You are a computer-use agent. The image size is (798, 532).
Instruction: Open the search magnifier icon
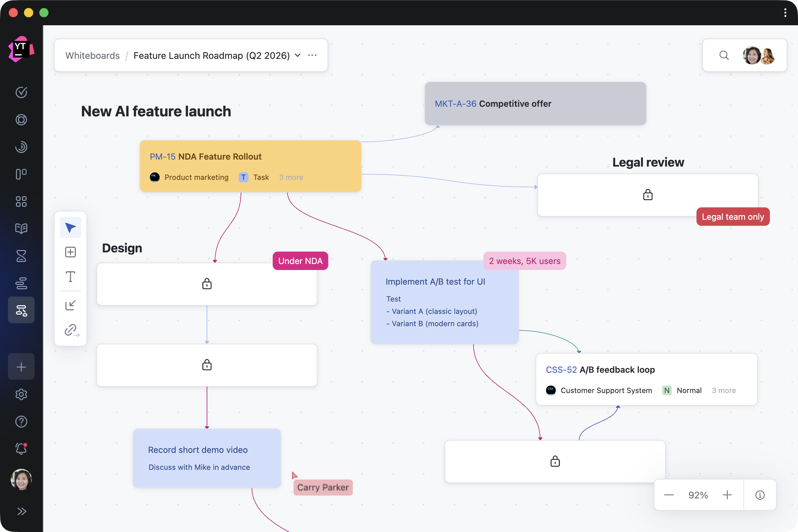(x=724, y=55)
